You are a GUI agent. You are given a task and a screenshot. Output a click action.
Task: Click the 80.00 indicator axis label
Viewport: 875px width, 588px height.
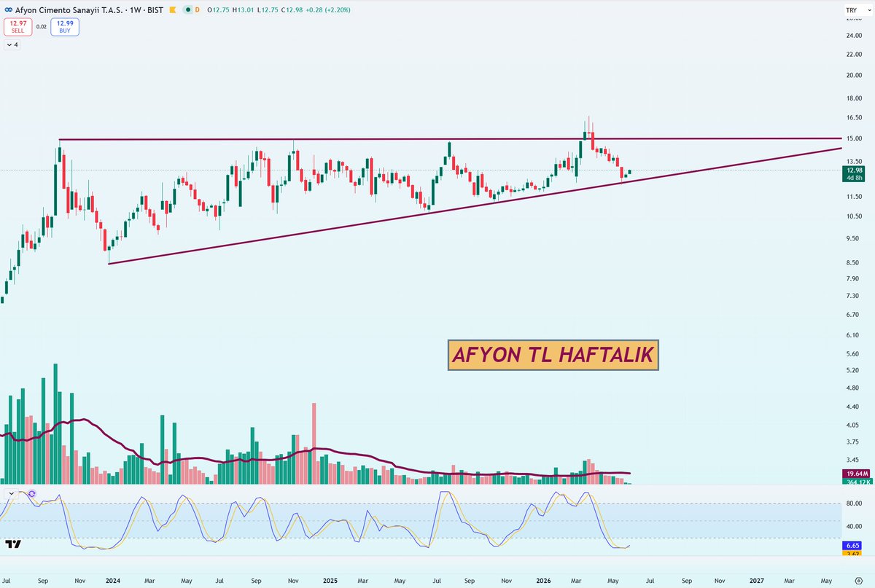tap(852, 503)
